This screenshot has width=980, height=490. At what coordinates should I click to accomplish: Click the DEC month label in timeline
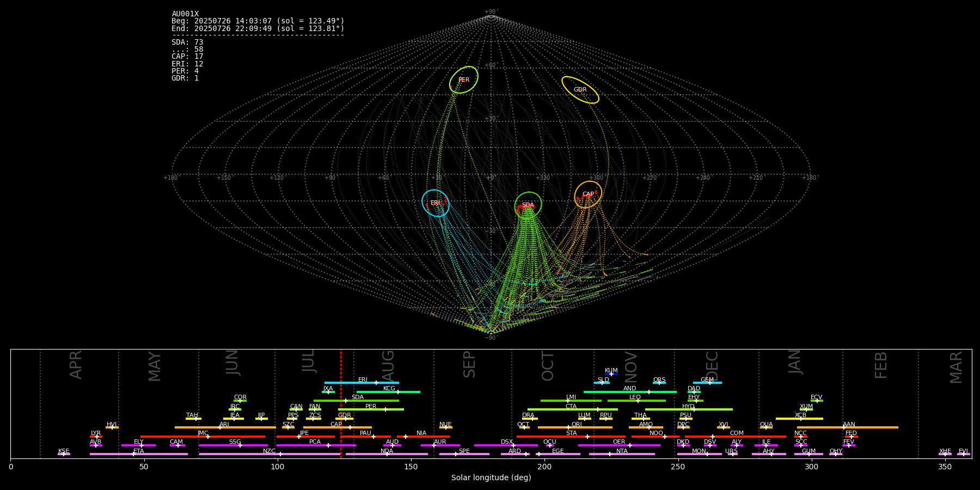pyautogui.click(x=712, y=366)
